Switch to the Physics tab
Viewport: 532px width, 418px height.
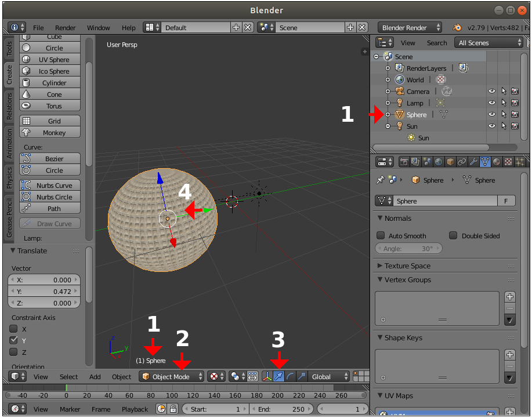point(9,178)
